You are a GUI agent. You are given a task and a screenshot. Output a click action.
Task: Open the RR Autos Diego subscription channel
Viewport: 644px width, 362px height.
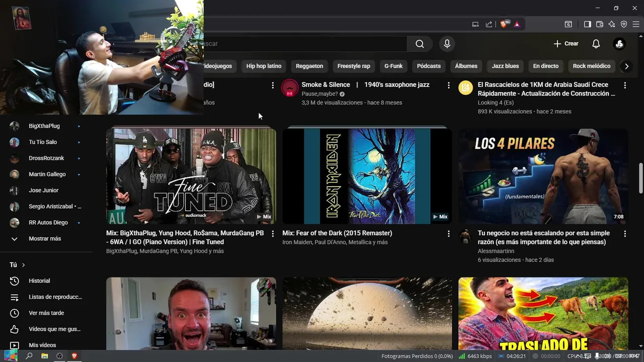(46, 223)
